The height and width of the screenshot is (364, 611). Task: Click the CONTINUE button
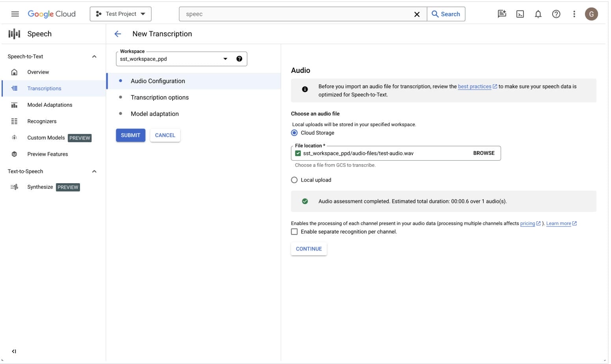pos(309,249)
